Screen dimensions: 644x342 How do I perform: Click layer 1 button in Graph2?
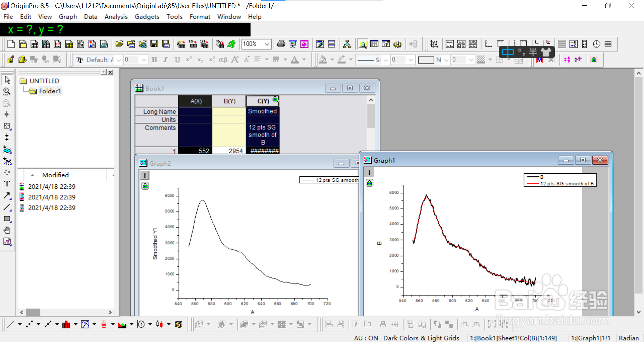(x=145, y=176)
